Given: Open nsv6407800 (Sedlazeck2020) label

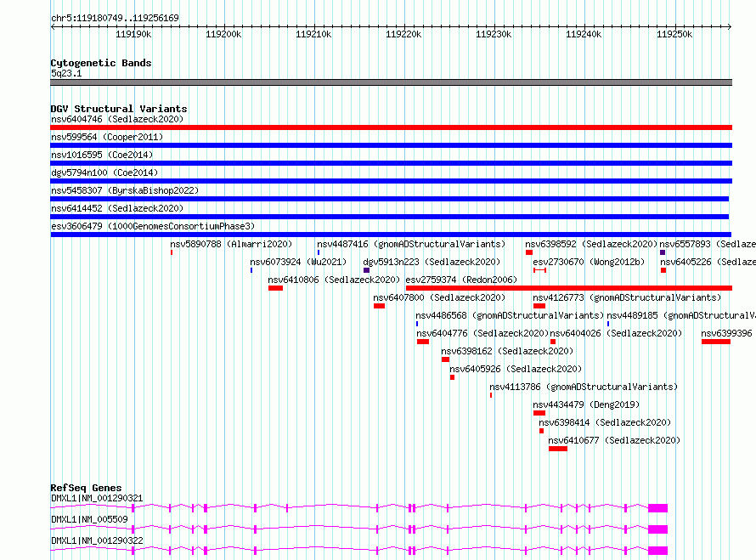Looking at the screenshot, I should 439,297.
